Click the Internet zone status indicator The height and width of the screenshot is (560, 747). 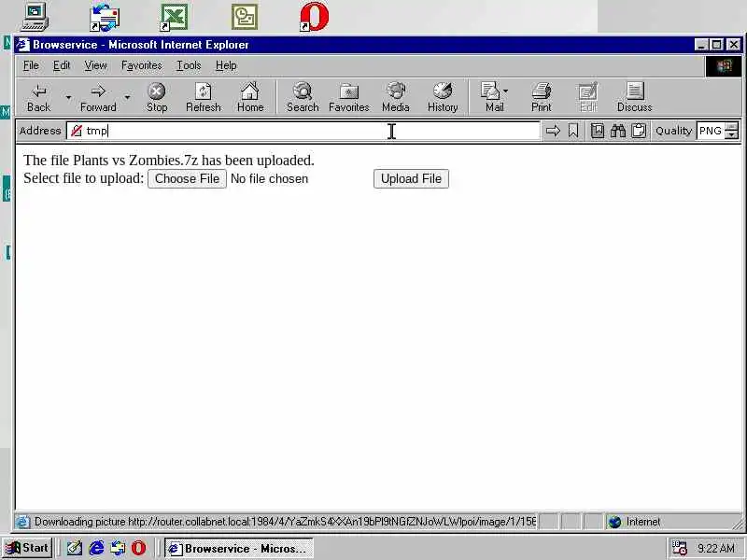coord(637,522)
